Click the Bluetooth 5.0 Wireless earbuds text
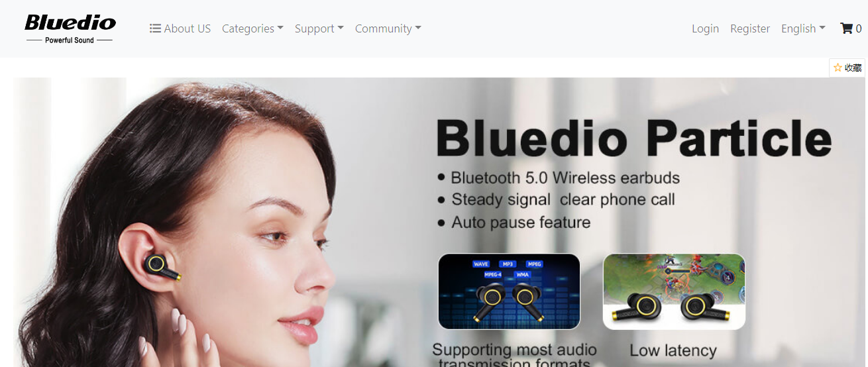This screenshot has height=367, width=868. [x=565, y=178]
